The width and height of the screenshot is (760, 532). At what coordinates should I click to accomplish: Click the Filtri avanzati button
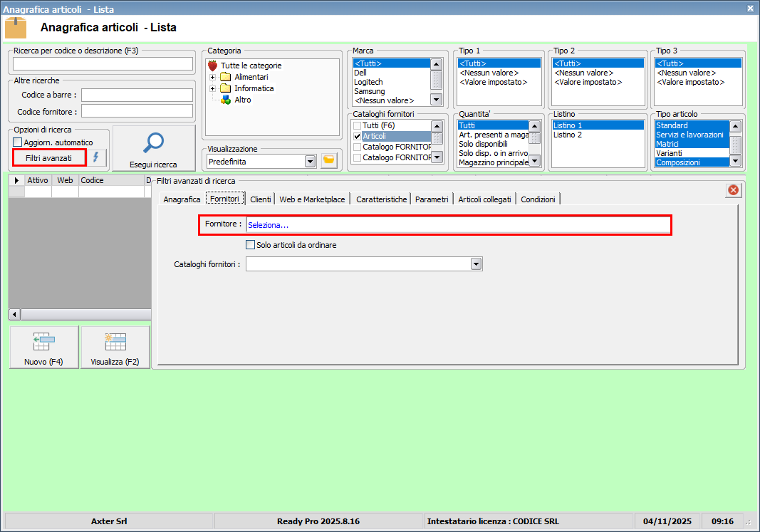[49, 158]
